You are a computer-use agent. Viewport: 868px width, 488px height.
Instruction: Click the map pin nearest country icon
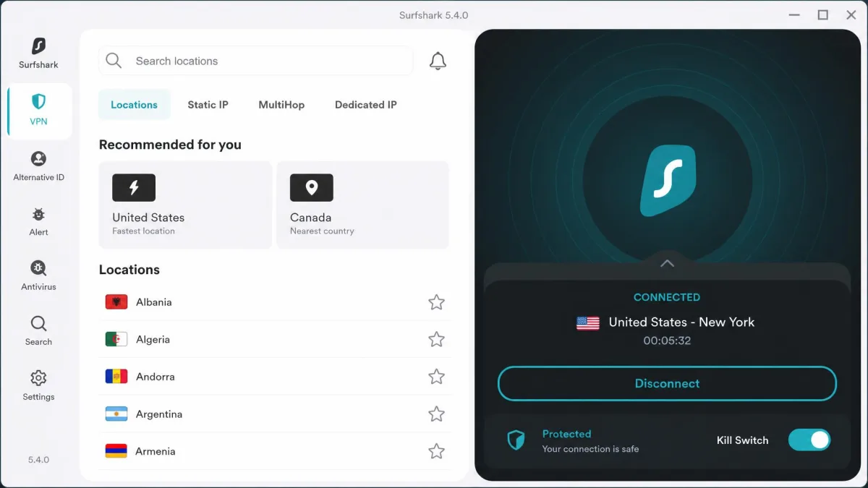[312, 188]
